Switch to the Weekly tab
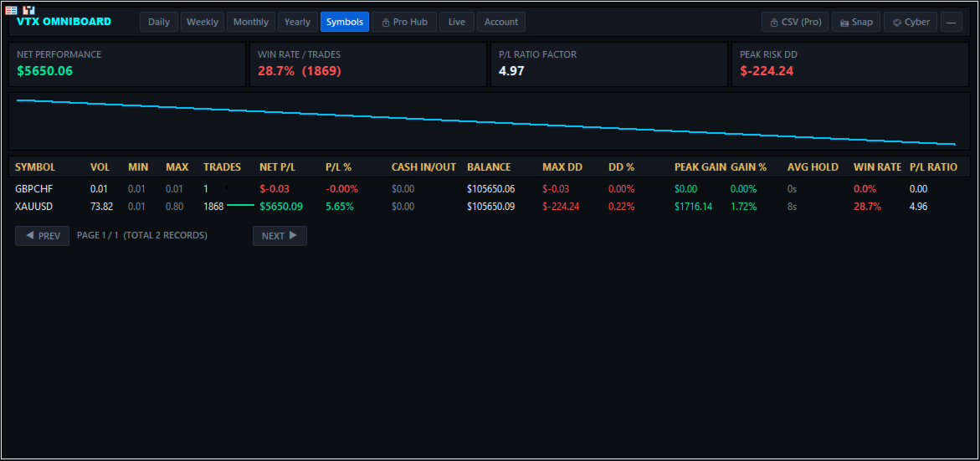This screenshot has width=980, height=461. pyautogui.click(x=203, y=22)
